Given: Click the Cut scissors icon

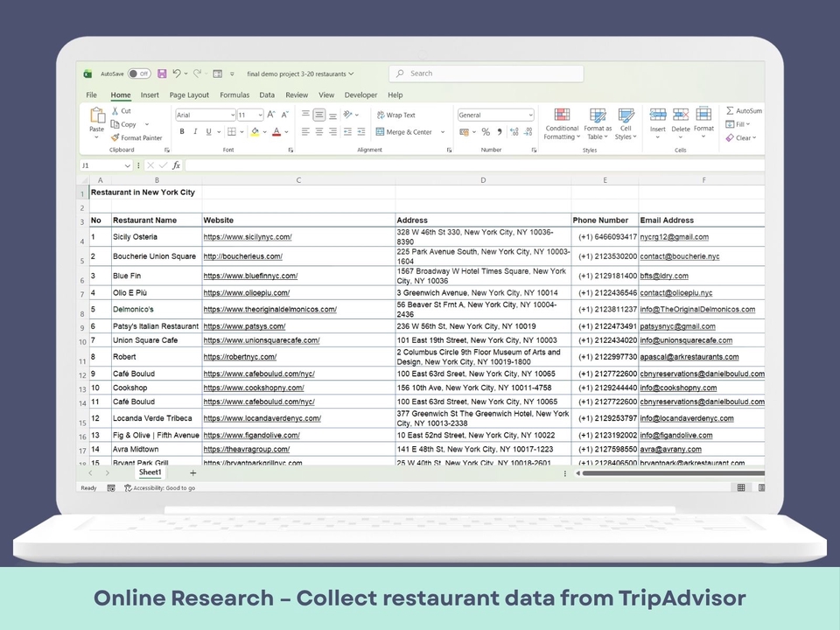Looking at the screenshot, I should pos(115,111).
